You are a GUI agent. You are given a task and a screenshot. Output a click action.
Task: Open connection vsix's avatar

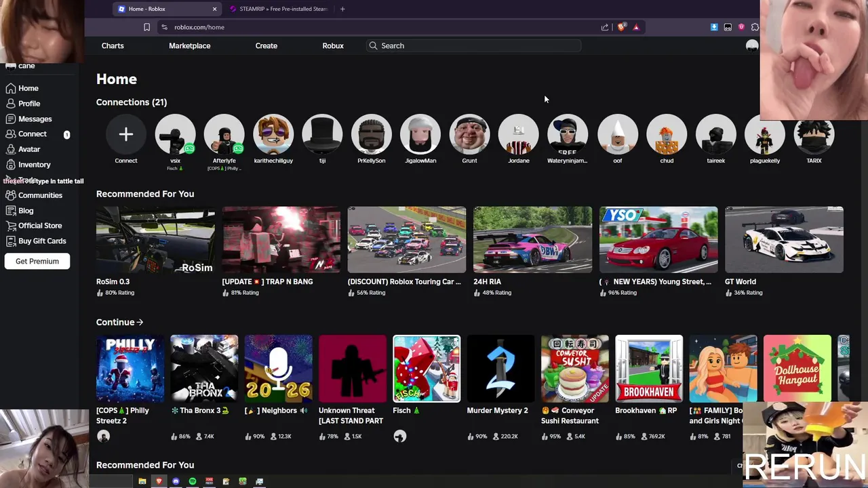pyautogui.click(x=175, y=134)
